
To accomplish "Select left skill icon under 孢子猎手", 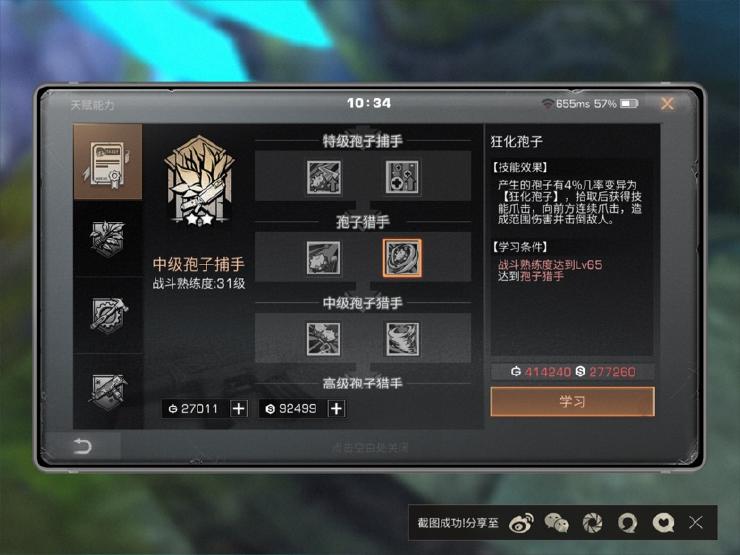I will pyautogui.click(x=323, y=258).
